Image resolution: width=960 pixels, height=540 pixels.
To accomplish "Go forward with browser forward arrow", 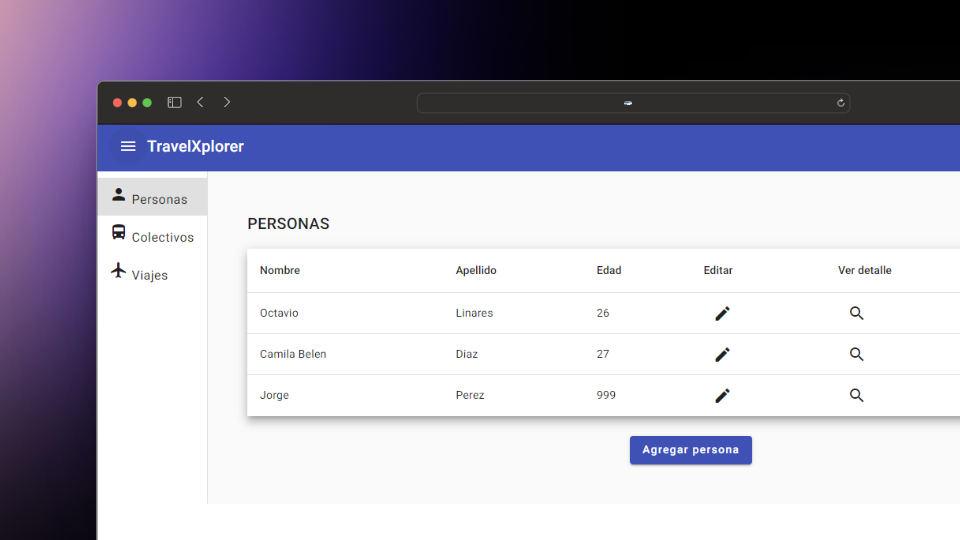I will point(227,102).
